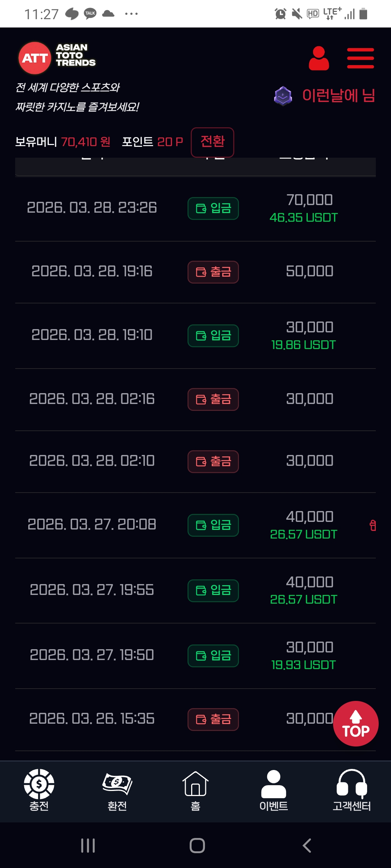Open the red hamburger menu
Viewport: 391px width, 868px height.
pos(360,58)
